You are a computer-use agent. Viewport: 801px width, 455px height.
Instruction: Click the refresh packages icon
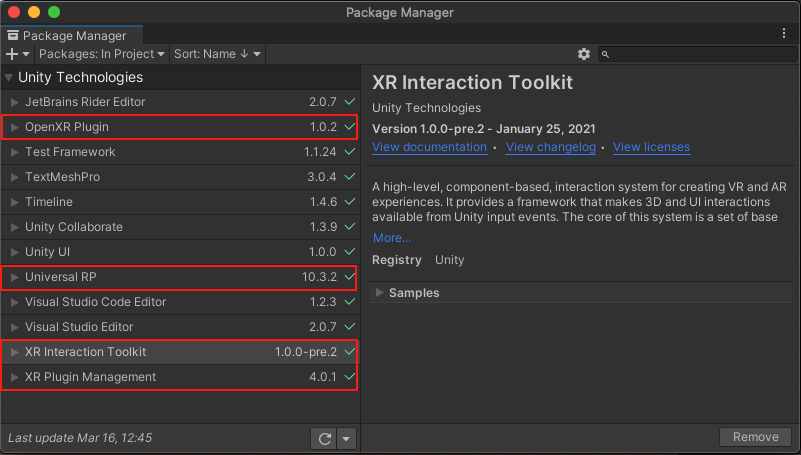(x=324, y=438)
